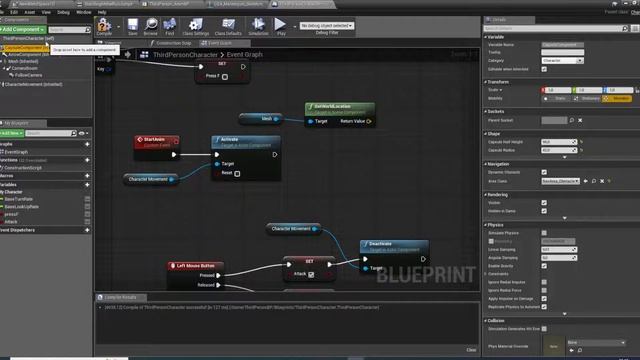Open the Category dropdown in Variable section
Viewport: 640px width, 360px height.
562,61
